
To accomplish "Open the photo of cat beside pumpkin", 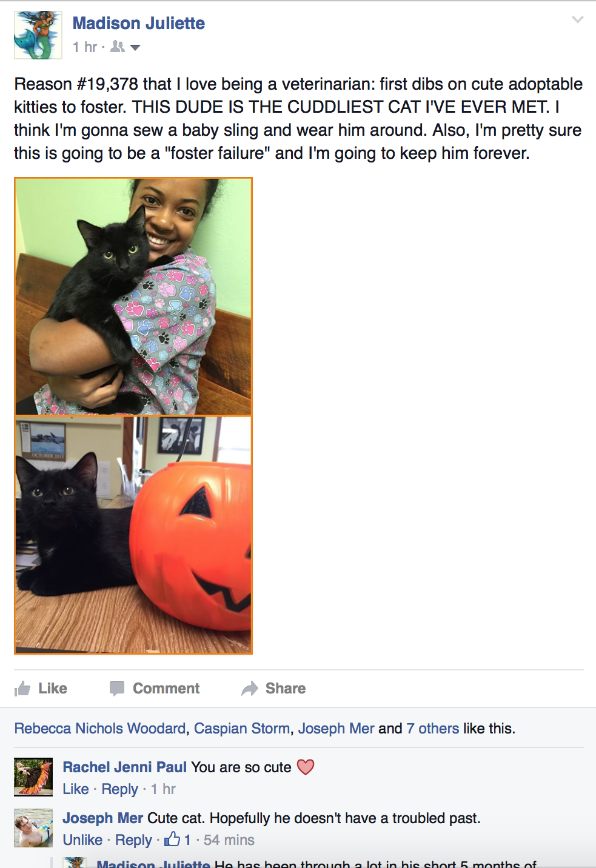I will 133,535.
